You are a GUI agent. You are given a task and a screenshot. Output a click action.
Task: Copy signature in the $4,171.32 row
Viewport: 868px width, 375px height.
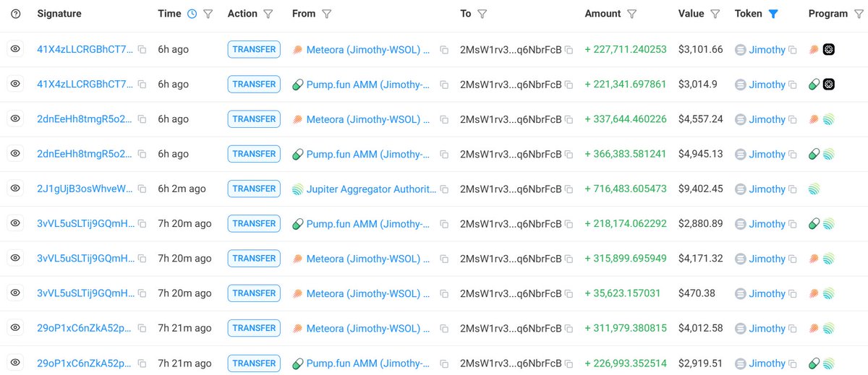pyautogui.click(x=142, y=259)
